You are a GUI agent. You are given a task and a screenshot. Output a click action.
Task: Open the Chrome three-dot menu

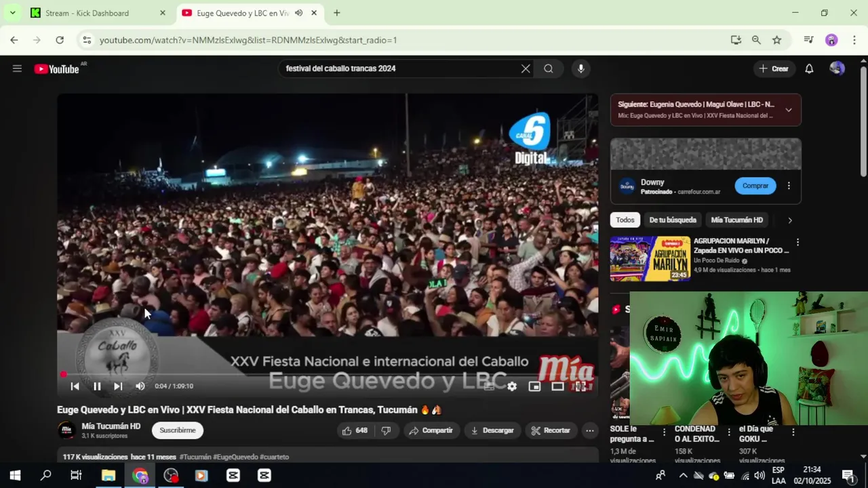click(x=854, y=40)
